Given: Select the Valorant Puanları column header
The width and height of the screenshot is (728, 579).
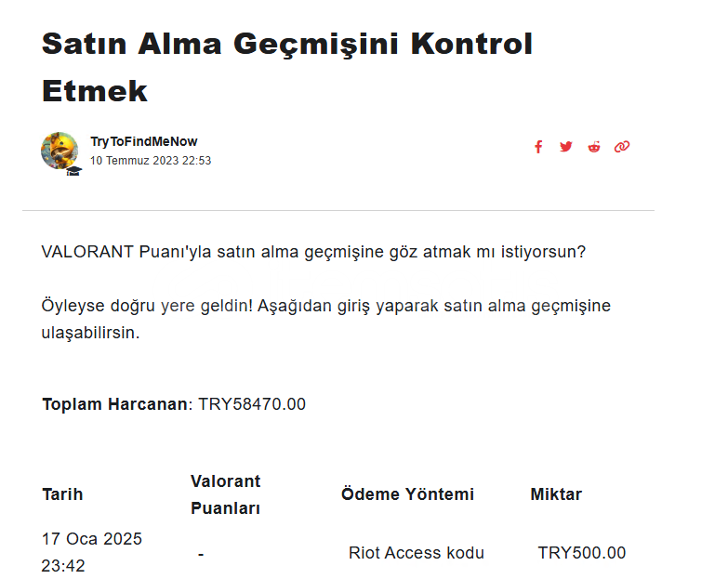Looking at the screenshot, I should (225, 494).
